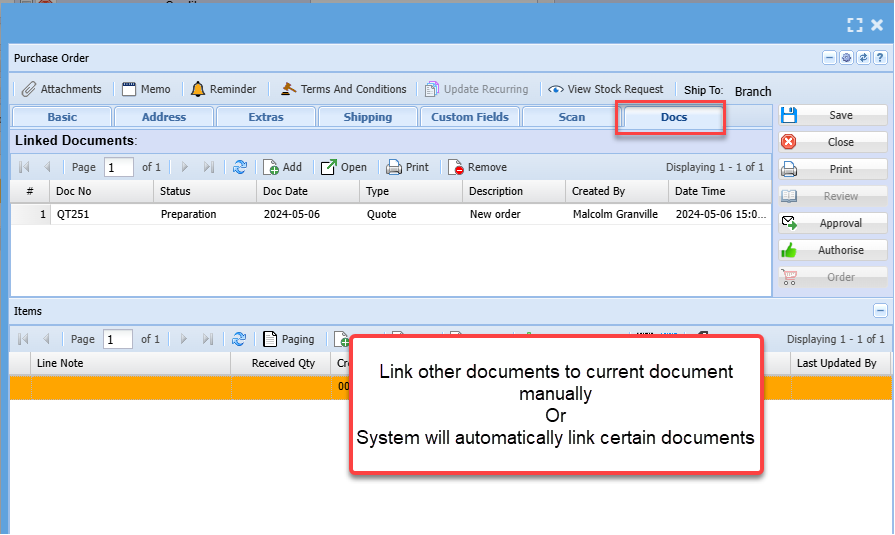
Task: Collapse the Purchase Order panel
Action: 829,58
